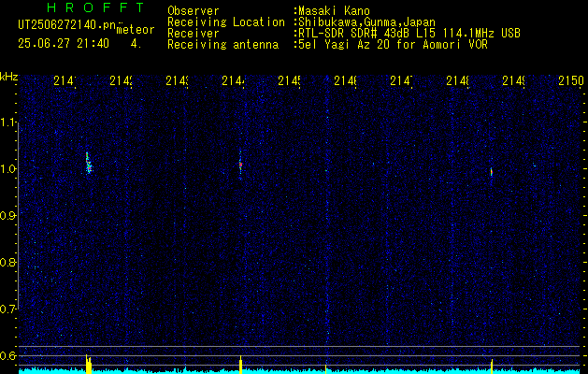Click the 'Receiving antenna' label

pyautogui.click(x=222, y=45)
